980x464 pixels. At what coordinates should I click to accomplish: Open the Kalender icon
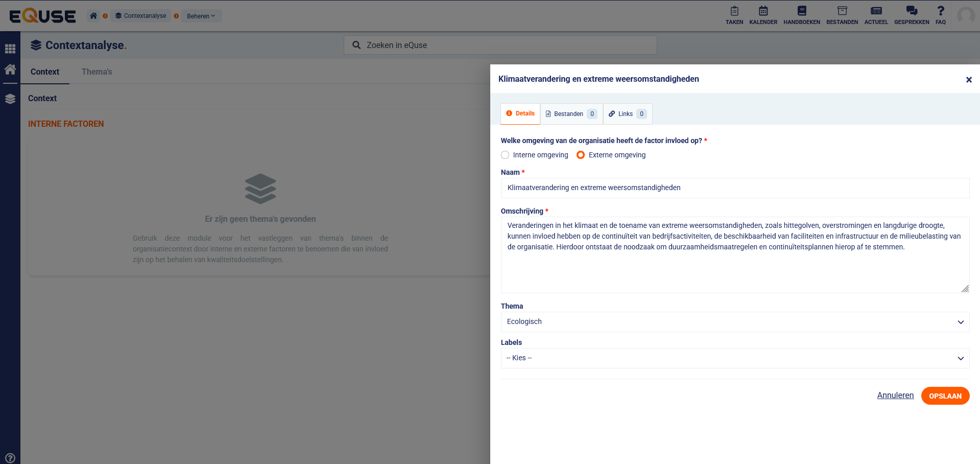(x=763, y=15)
